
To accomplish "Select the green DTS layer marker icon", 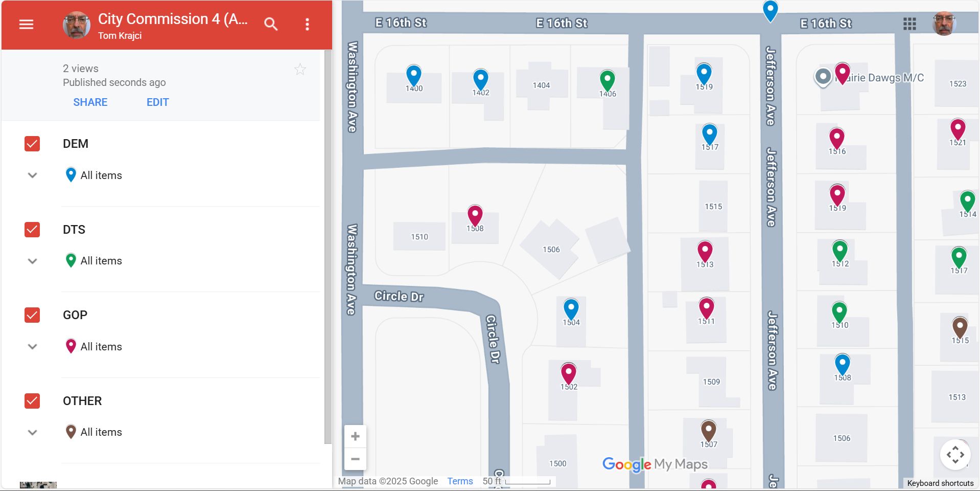I will (x=71, y=260).
